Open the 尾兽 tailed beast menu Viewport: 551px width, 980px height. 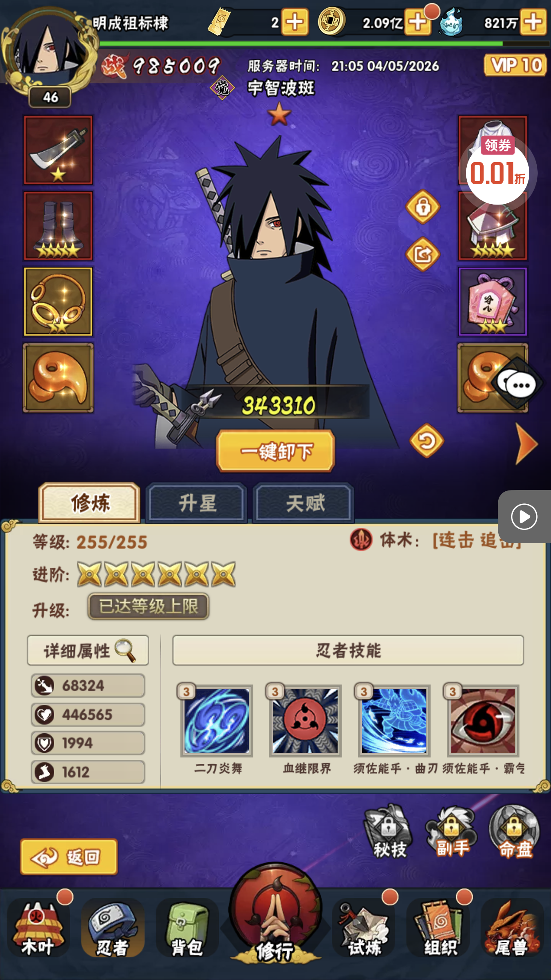click(x=512, y=928)
